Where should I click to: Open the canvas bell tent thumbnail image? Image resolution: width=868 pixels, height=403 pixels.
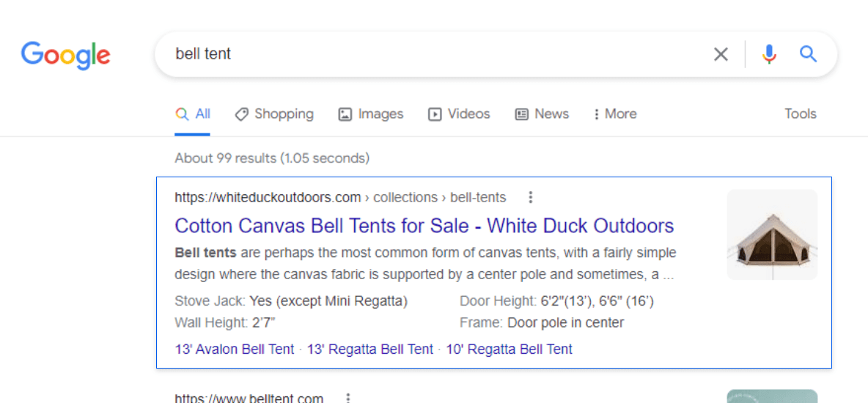point(772,234)
